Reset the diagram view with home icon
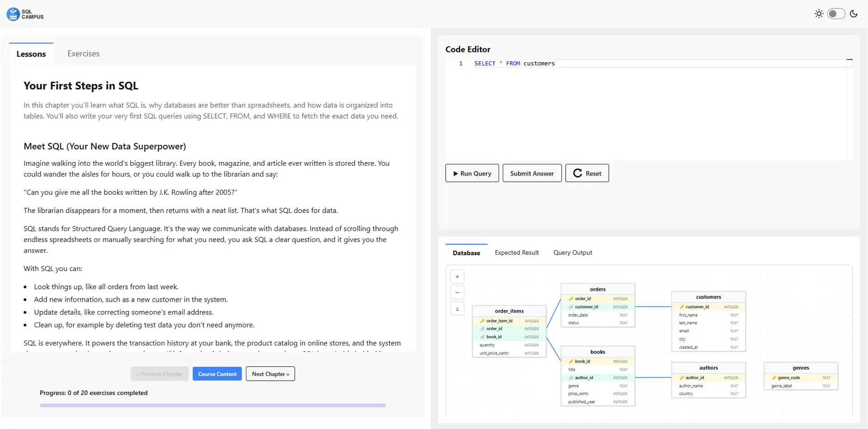The height and width of the screenshot is (429, 868). click(x=457, y=309)
